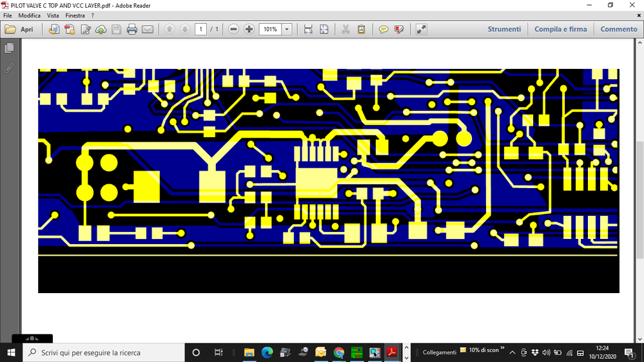Click the email envelope icon in the toolbar
The height and width of the screenshot is (362, 644).
(148, 29)
